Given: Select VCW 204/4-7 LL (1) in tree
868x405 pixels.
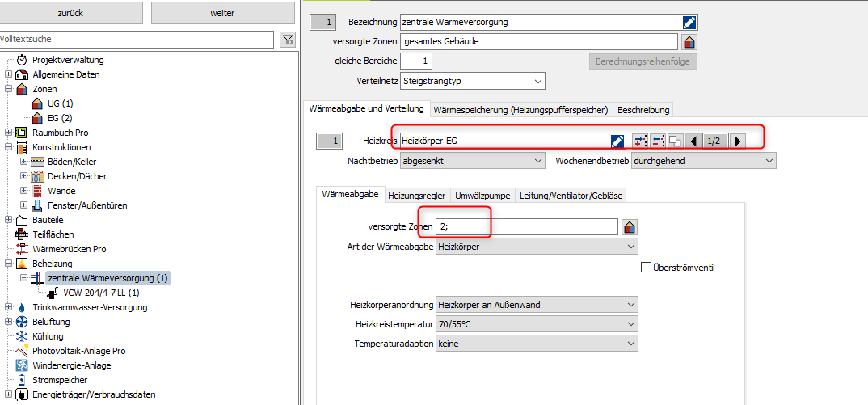Looking at the screenshot, I should click(x=101, y=293).
